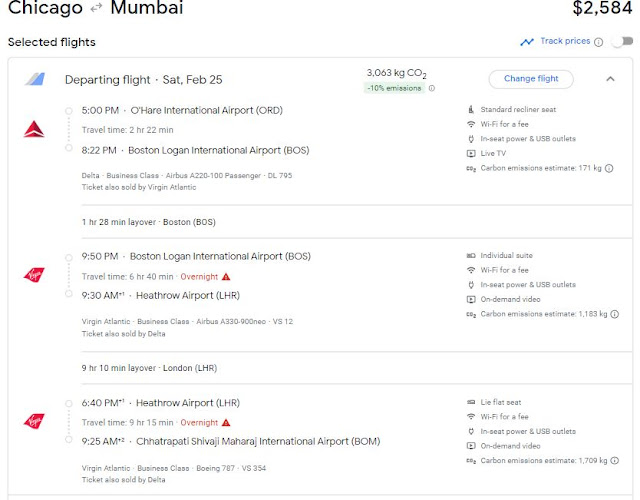Click the Virgin Atlantic logo for VS 354
The height and width of the screenshot is (500, 640).
tap(34, 421)
